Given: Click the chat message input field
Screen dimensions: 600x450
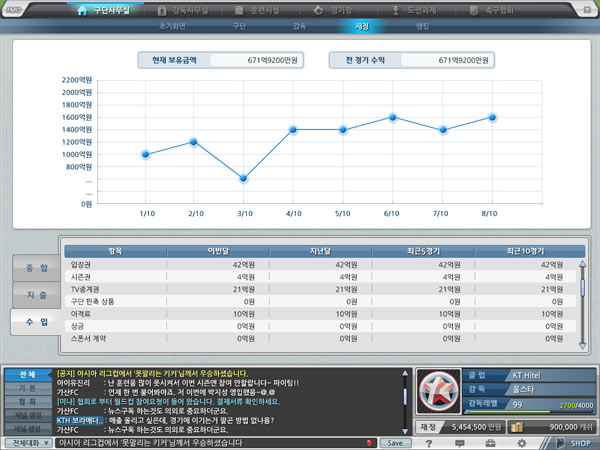Looking at the screenshot, I should coord(216,443).
